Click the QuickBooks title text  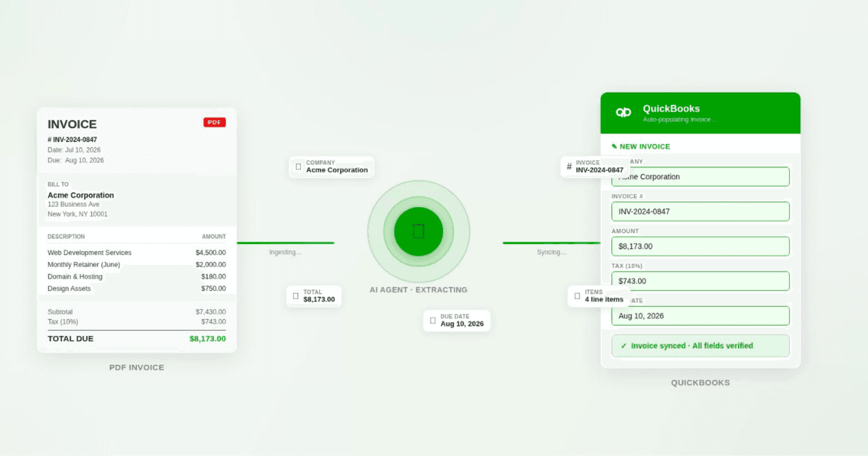click(671, 109)
